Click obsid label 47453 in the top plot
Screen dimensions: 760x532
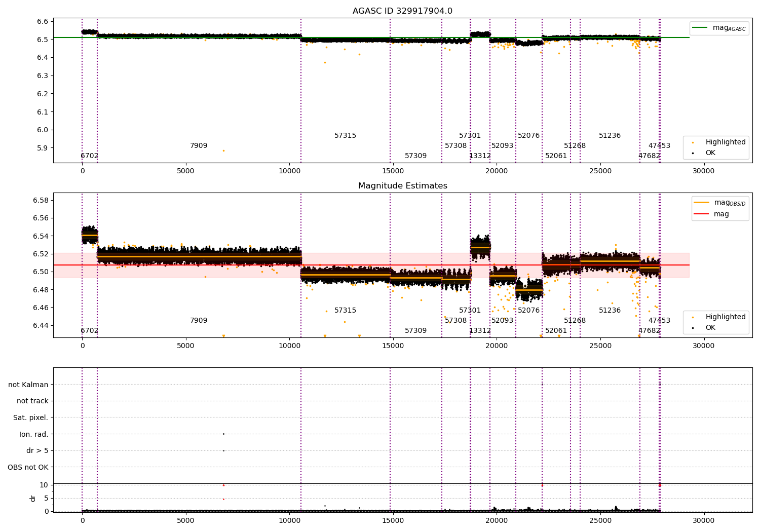[x=659, y=146]
